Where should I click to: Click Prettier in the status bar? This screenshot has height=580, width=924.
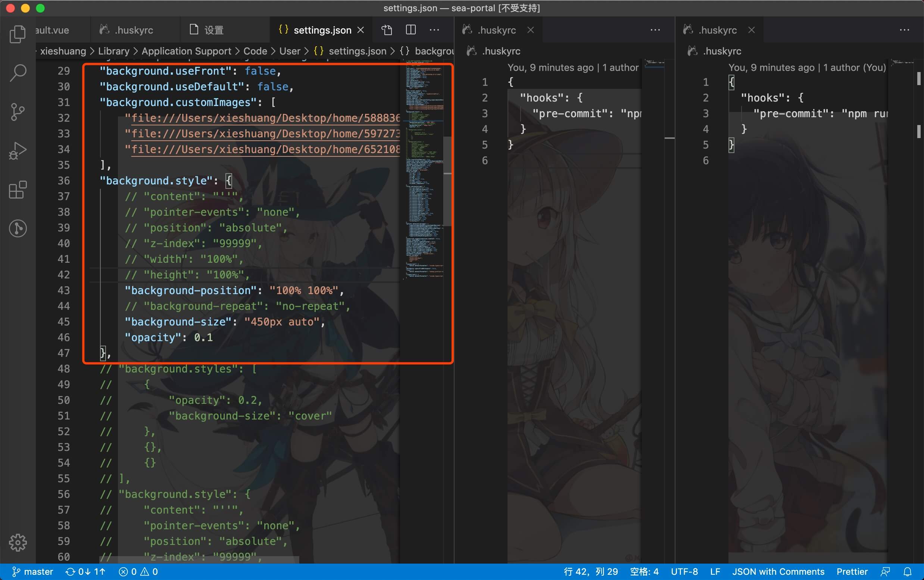[x=852, y=571]
